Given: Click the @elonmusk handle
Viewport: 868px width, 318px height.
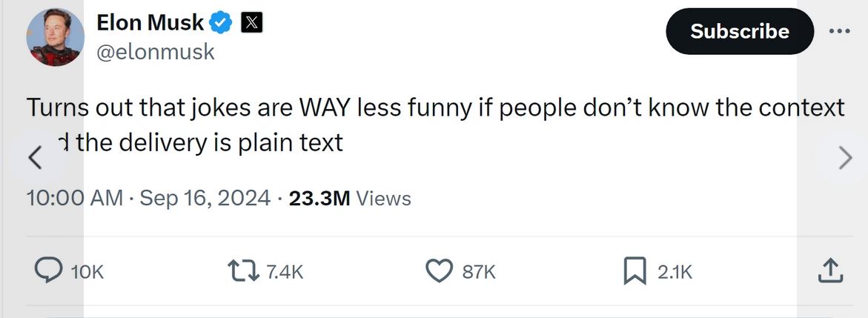Looking at the screenshot, I should pyautogui.click(x=156, y=51).
